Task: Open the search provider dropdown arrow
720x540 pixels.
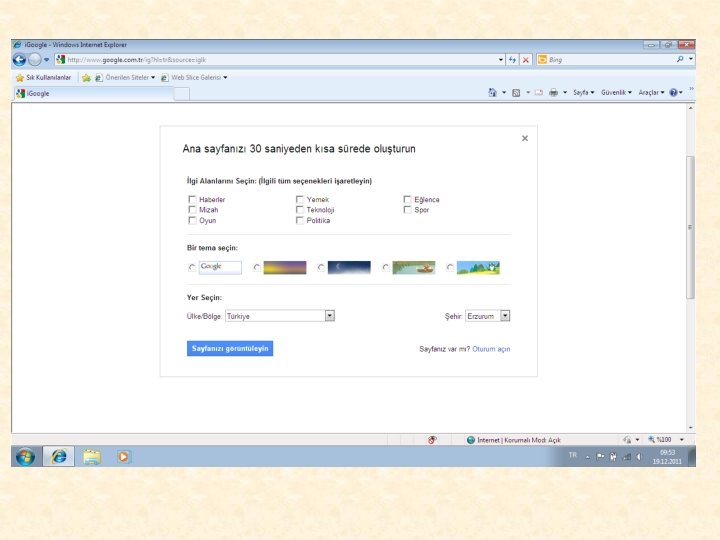Action: pyautogui.click(x=690, y=59)
